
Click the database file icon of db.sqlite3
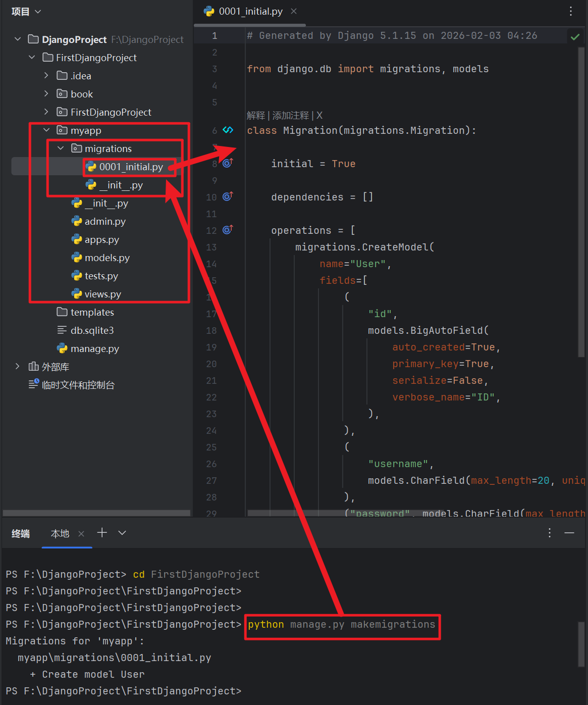point(62,330)
